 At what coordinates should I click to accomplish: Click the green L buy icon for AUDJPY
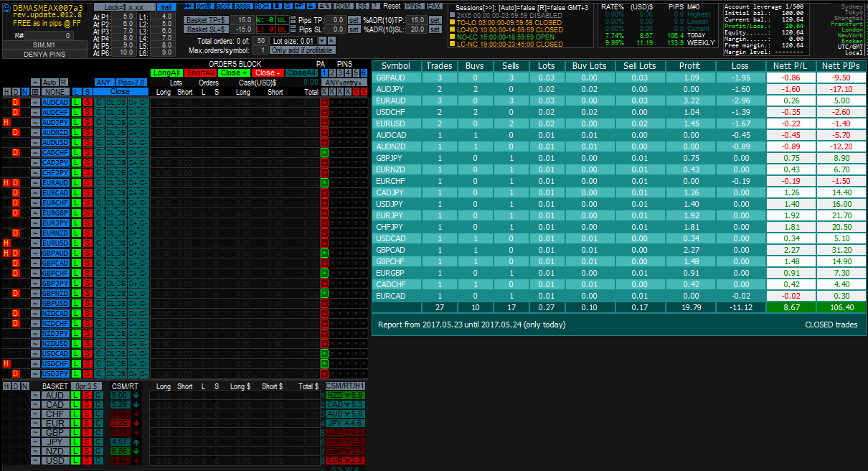(x=76, y=123)
